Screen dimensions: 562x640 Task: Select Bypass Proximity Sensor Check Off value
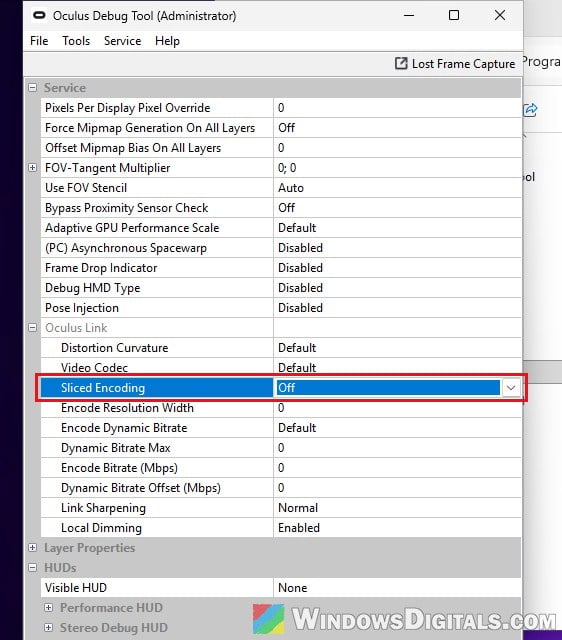pos(397,208)
